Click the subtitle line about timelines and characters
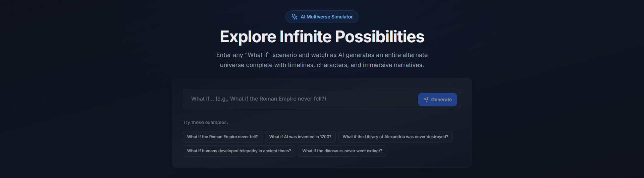The height and width of the screenshot is (178, 644). point(322,65)
